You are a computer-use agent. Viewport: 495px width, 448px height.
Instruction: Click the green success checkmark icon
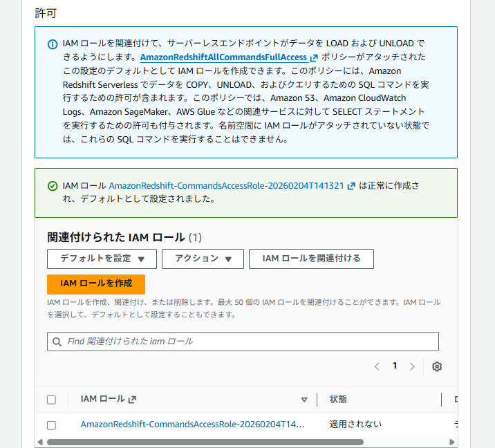53,186
